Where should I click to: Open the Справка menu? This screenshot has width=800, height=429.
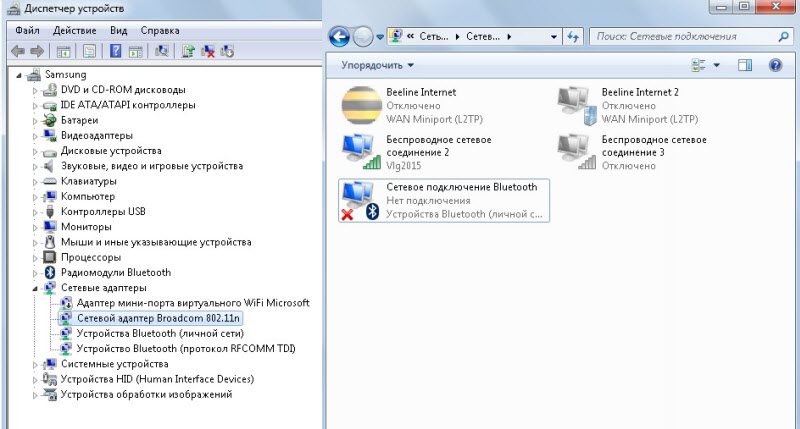160,31
